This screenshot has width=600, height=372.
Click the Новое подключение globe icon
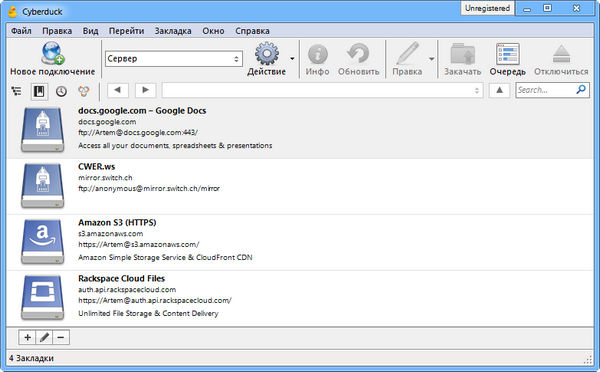53,53
